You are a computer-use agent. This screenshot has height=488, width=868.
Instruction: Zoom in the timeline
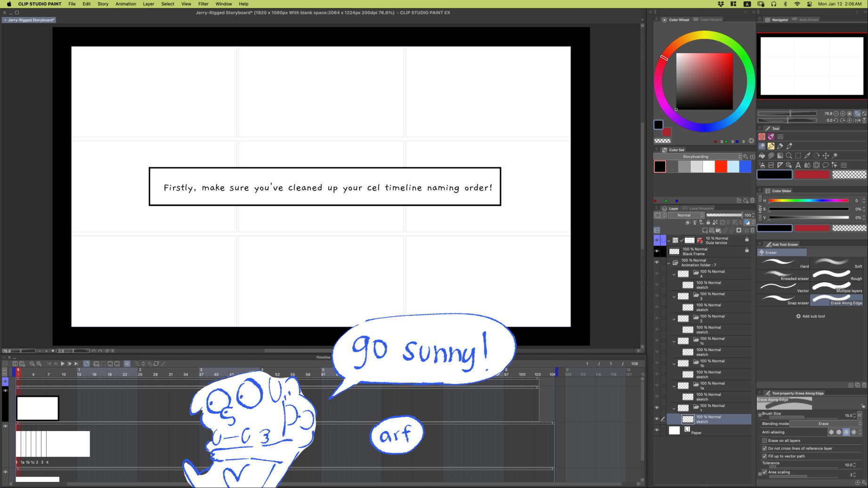[39, 364]
